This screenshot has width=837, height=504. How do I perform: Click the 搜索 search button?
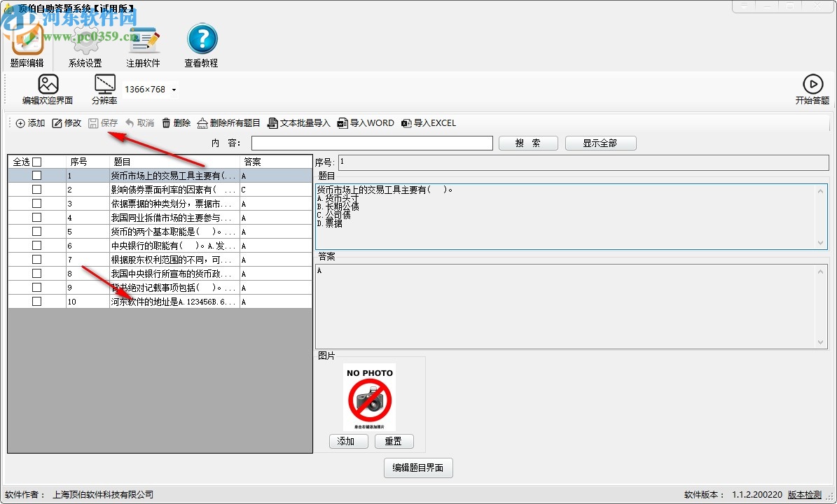[x=528, y=143]
